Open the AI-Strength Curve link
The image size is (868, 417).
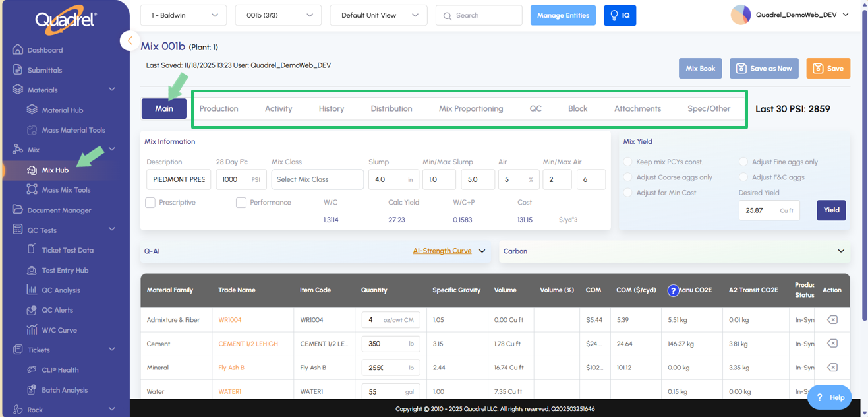click(x=442, y=251)
